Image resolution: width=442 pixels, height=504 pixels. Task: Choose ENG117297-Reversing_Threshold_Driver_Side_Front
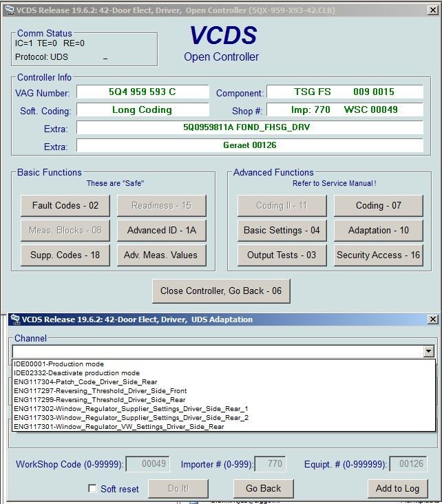(x=224, y=391)
